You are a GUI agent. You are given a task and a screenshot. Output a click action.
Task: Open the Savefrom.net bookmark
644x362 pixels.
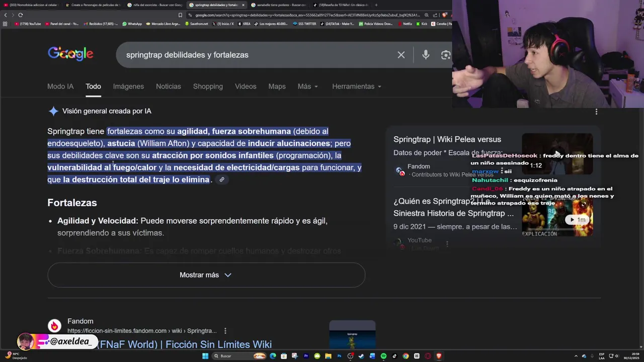[x=196, y=24]
